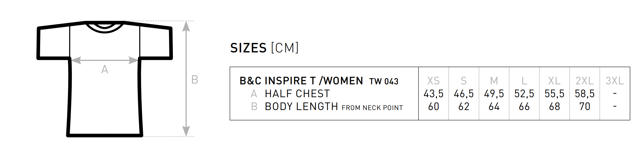Select the XL size column header

pos(554,81)
